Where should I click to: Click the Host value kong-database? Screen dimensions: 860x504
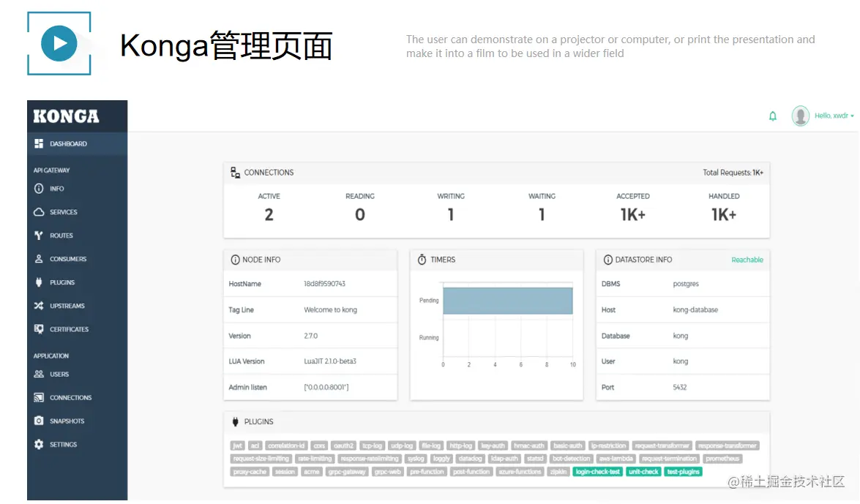click(x=695, y=310)
